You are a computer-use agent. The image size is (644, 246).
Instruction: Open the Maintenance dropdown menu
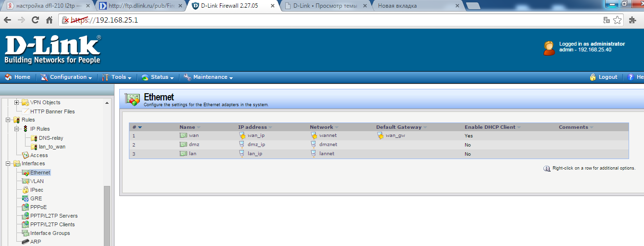[208, 77]
